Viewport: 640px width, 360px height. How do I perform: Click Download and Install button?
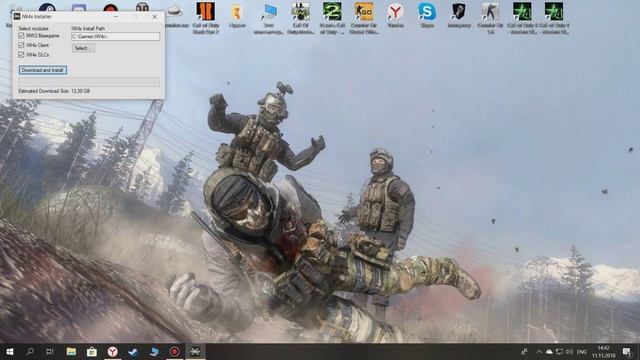pyautogui.click(x=42, y=70)
